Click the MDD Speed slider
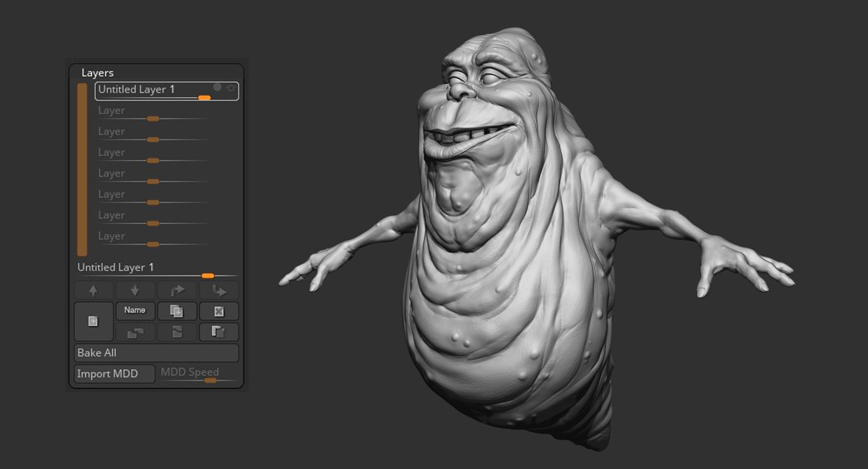868x469 pixels. [x=198, y=375]
